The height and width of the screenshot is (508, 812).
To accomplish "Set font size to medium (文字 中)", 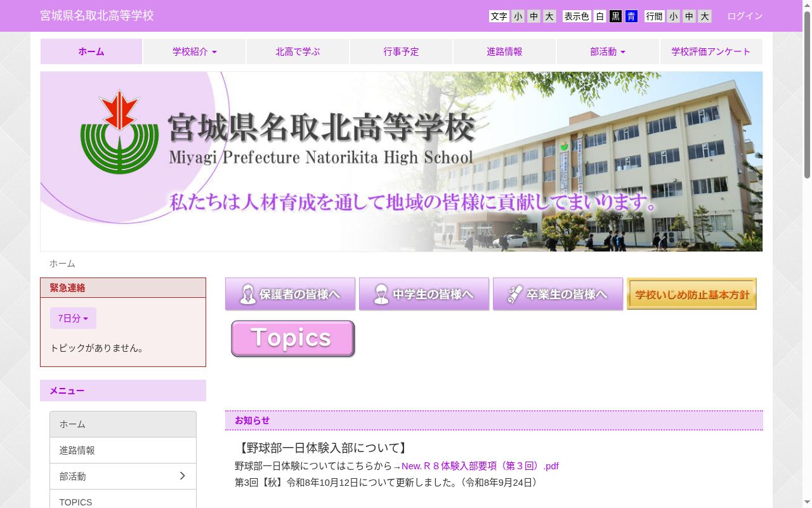I will (x=534, y=17).
